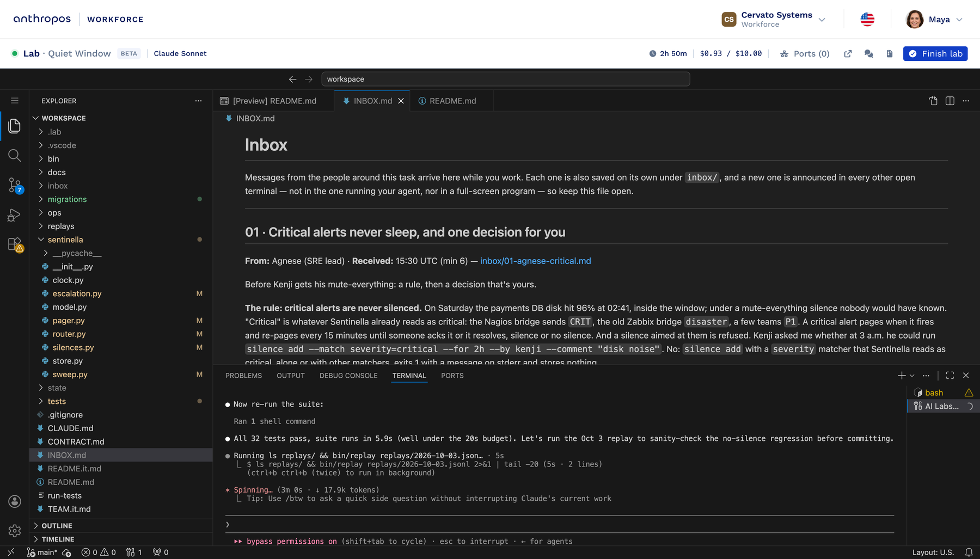Open the Extensions view icon
980x559 pixels.
(15, 244)
